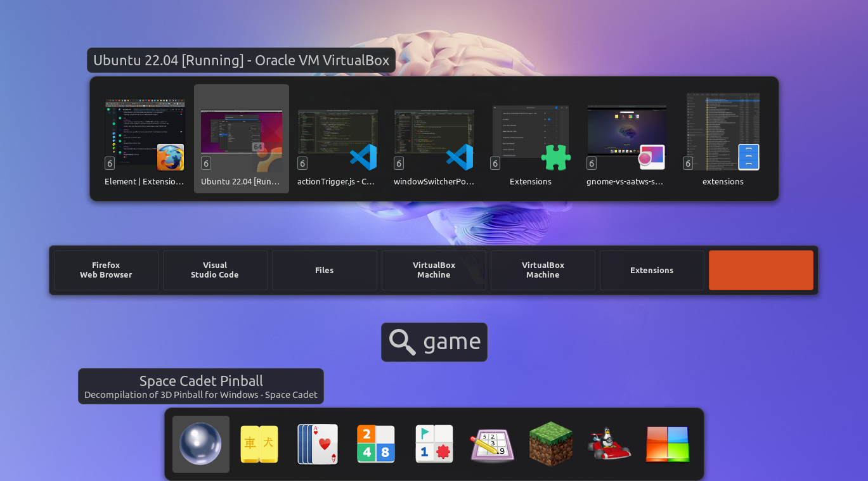Launch the Sudoku pencil grid icon
The image size is (868, 481).
point(492,446)
